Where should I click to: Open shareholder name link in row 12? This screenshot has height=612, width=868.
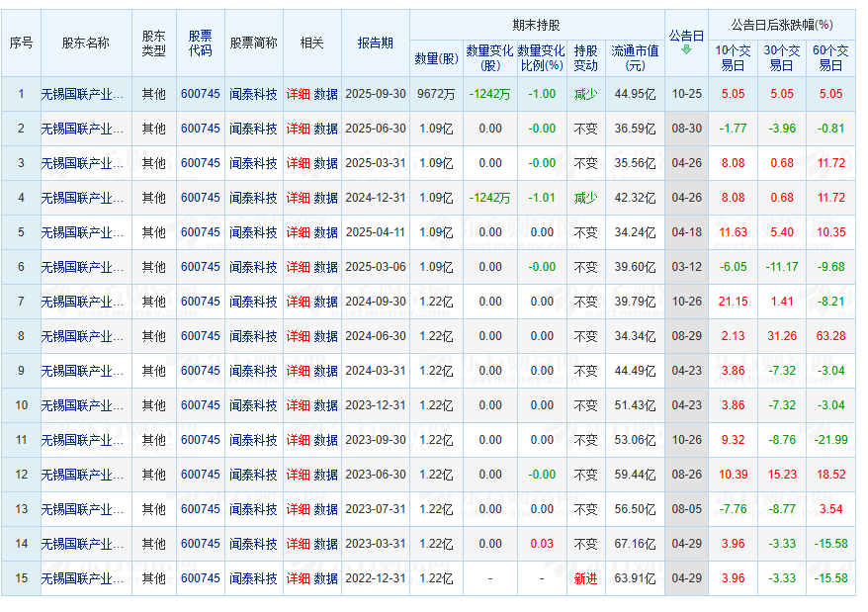click(82, 475)
